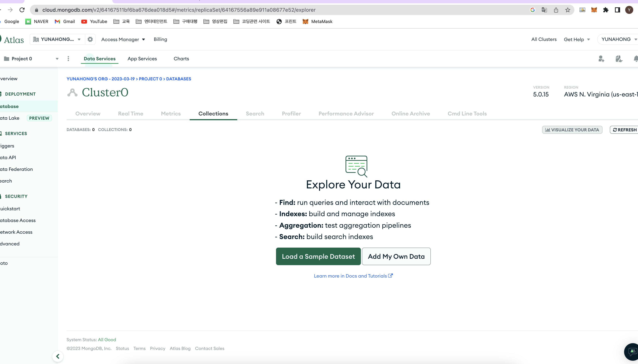638x364 pixels.
Task: Open the project activity feed icon
Action: pyautogui.click(x=619, y=58)
